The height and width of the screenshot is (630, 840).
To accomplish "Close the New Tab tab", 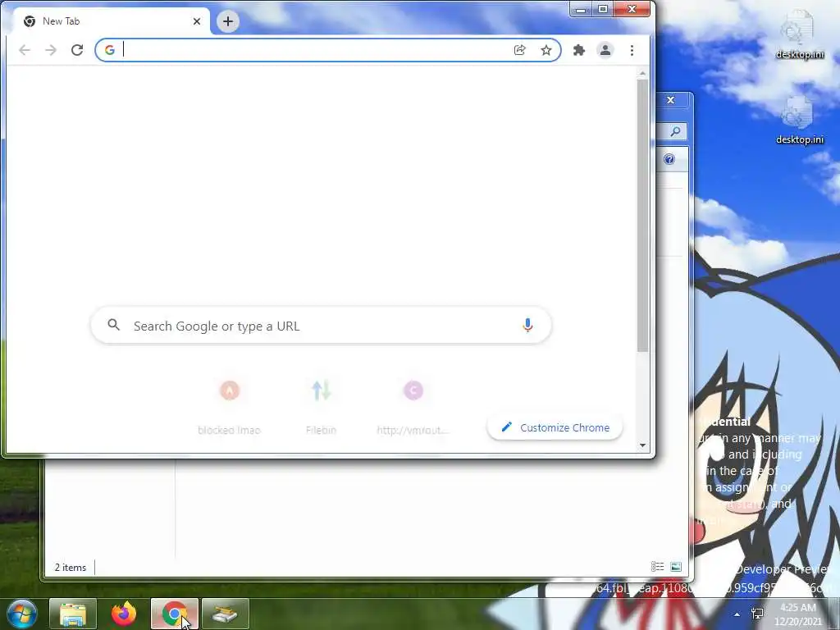I will tap(197, 21).
